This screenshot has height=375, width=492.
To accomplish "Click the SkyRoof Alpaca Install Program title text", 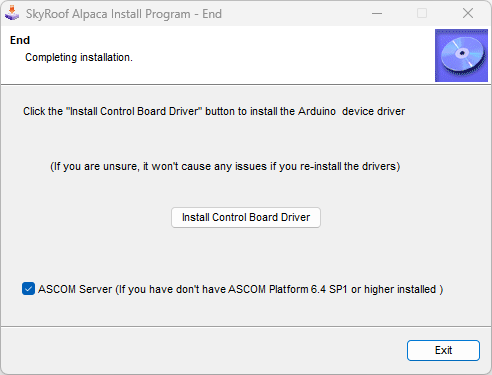I will click(x=108, y=14).
